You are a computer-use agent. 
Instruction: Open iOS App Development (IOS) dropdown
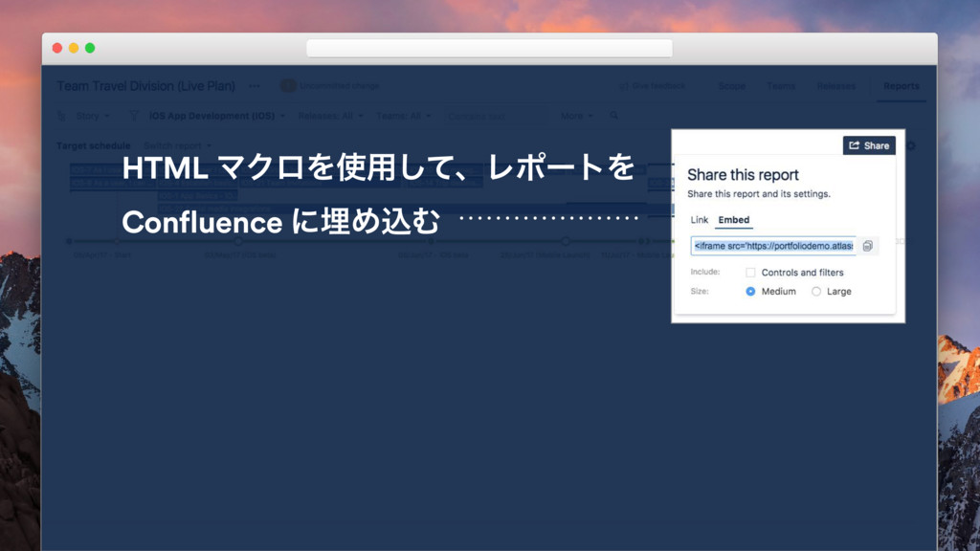[x=217, y=116]
